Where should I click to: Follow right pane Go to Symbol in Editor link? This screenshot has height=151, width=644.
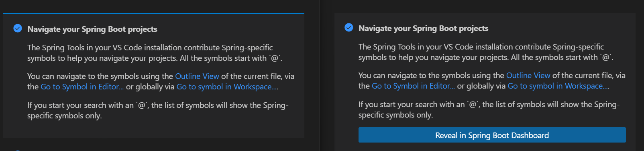[414, 86]
